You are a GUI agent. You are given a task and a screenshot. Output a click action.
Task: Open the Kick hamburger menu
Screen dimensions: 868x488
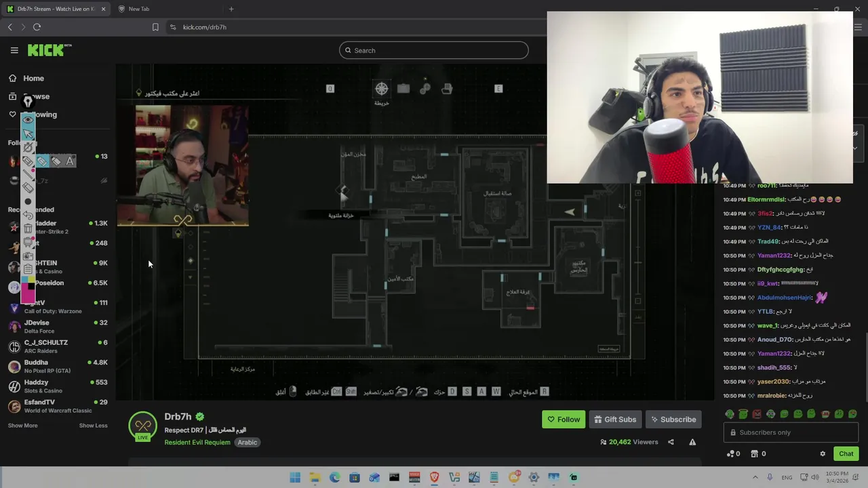click(14, 50)
